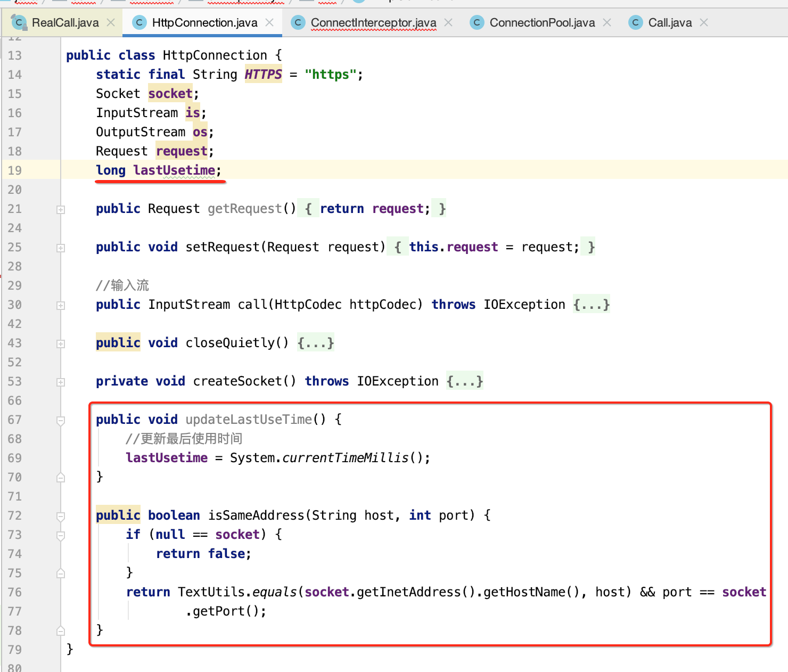Click line number 13 in the gutter
This screenshot has height=672, width=788.
15,55
